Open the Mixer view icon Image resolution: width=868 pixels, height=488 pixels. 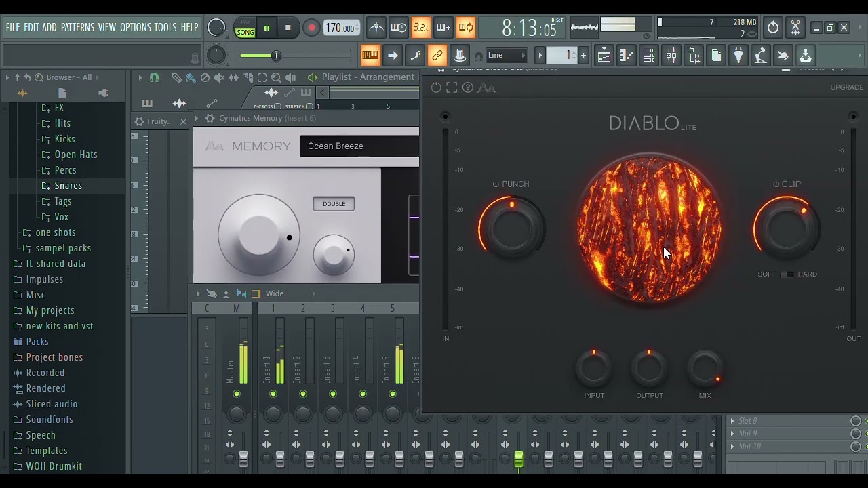click(671, 56)
